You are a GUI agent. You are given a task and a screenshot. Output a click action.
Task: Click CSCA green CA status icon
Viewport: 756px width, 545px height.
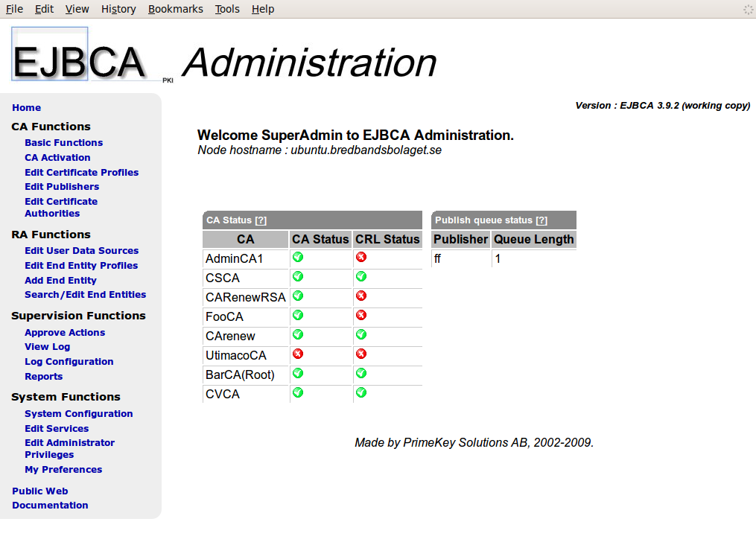tap(298, 276)
